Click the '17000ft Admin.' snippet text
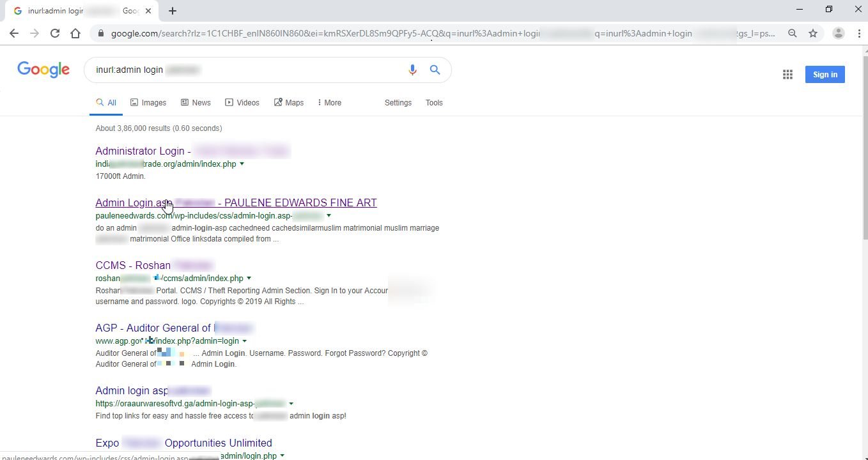868x460 pixels. (x=120, y=176)
